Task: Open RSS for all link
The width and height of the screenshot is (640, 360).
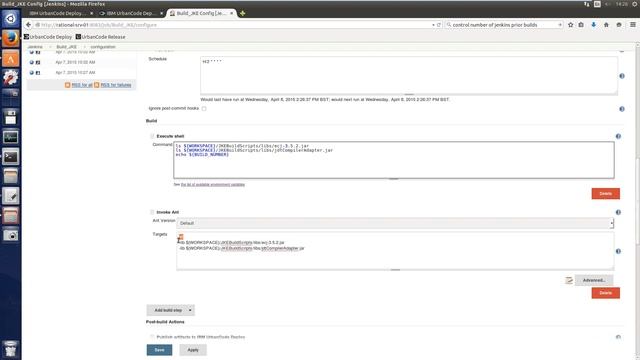Action: (x=82, y=85)
